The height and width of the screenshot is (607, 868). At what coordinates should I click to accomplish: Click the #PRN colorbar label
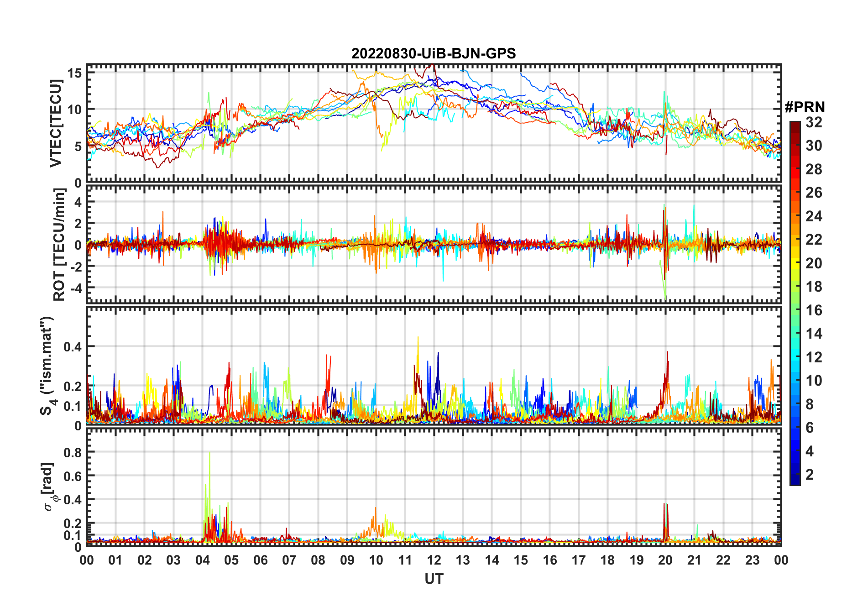(805, 107)
